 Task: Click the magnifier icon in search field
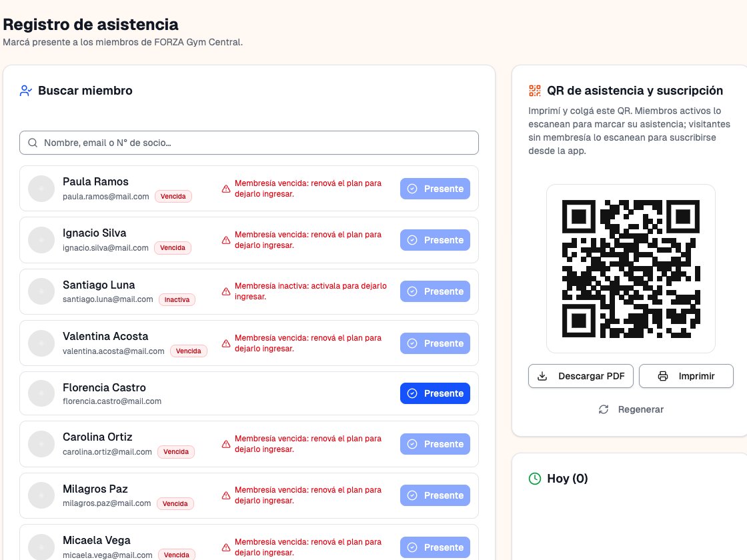(x=33, y=143)
